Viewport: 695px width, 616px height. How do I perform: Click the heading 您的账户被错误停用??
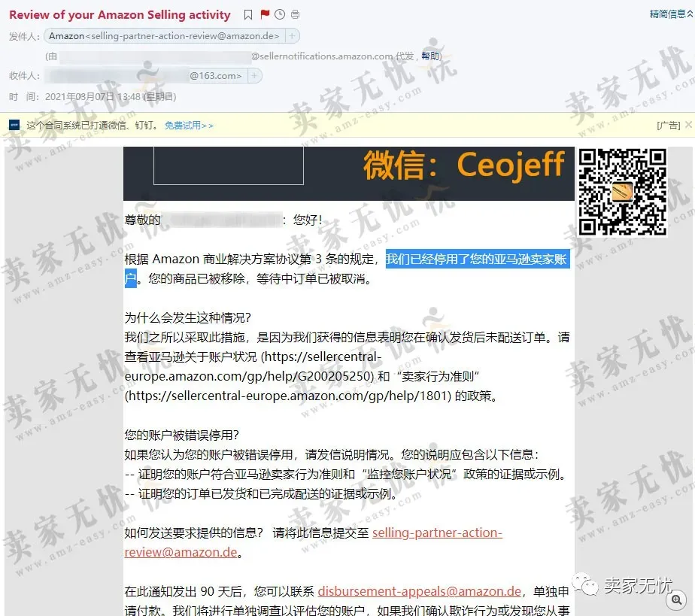tap(182, 435)
